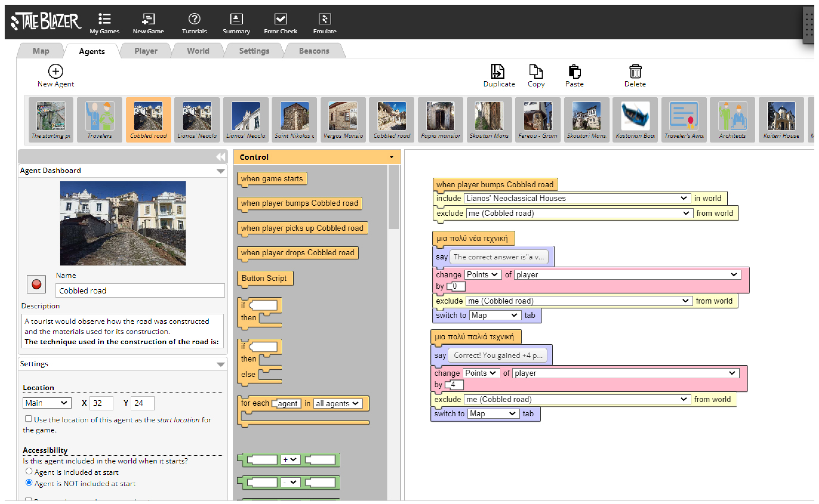
Task: Switch to the Beacons tab
Action: [314, 51]
